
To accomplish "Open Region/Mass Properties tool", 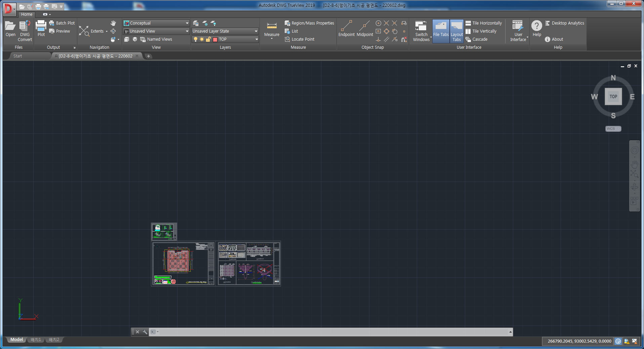I will pos(309,23).
